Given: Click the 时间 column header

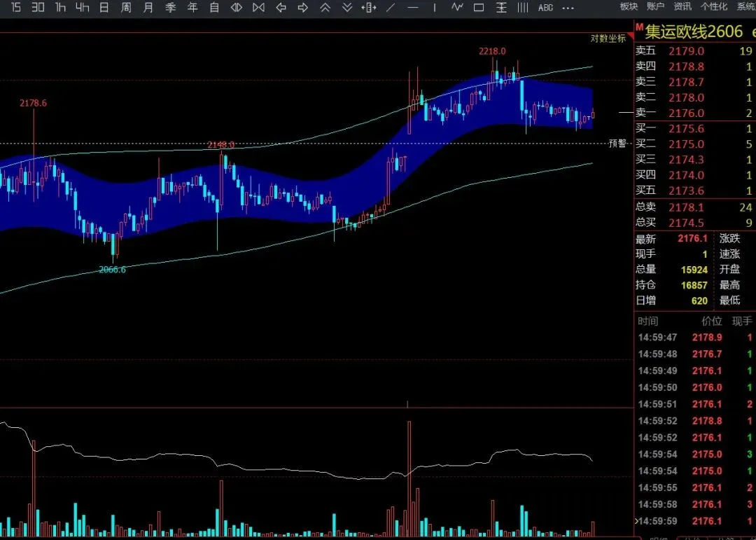Looking at the screenshot, I should point(647,321).
